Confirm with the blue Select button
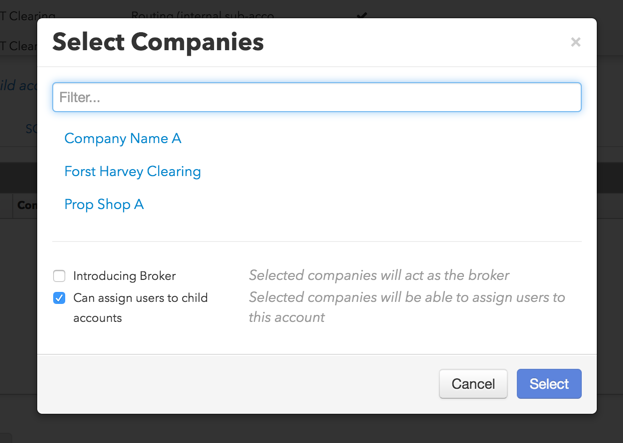Image resolution: width=623 pixels, height=443 pixels. [549, 384]
